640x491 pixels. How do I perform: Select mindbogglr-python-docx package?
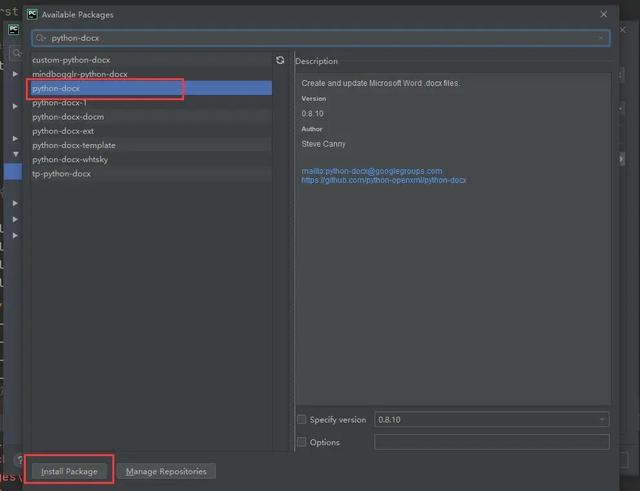151,74
